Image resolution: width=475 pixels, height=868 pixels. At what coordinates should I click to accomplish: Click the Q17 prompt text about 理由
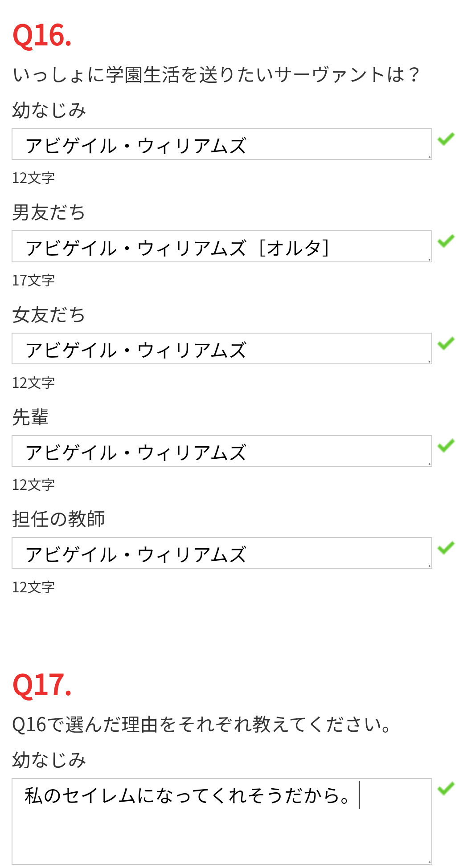click(201, 725)
